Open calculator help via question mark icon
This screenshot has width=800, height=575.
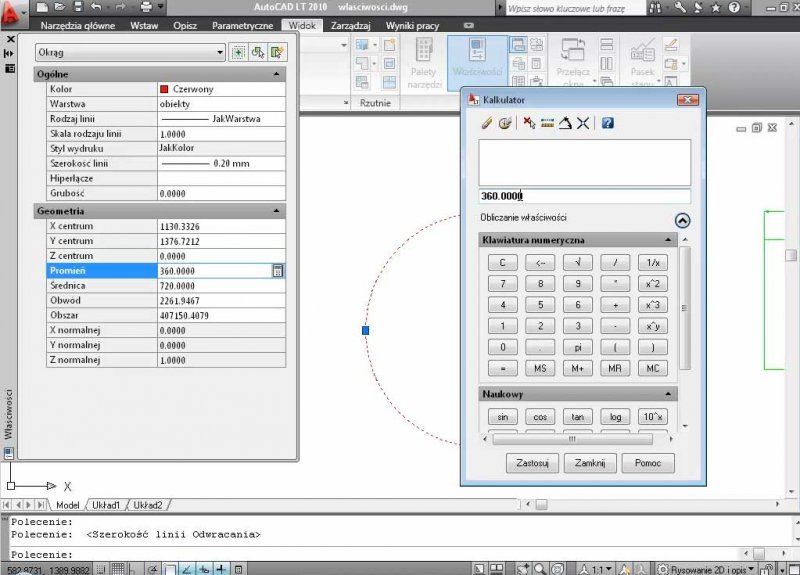pyautogui.click(x=607, y=123)
